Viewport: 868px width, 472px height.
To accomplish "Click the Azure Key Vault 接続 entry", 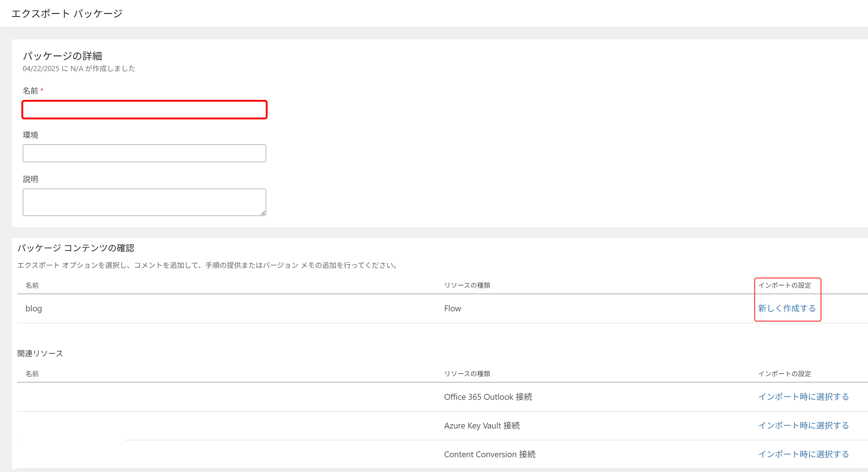I will pos(482,426).
